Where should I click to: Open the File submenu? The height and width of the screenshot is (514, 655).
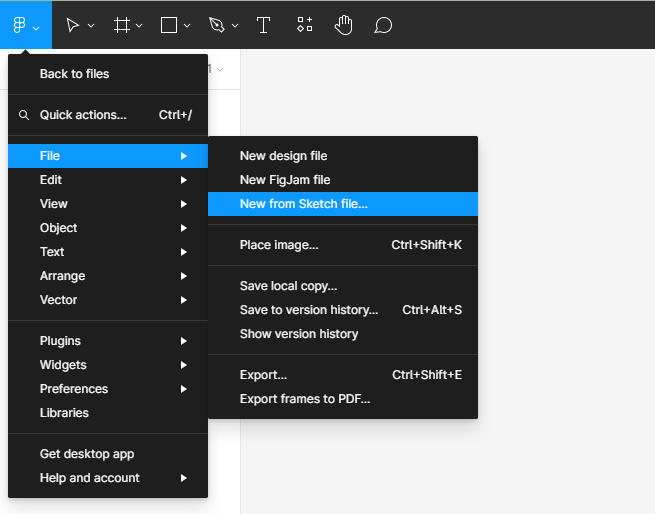pos(108,156)
